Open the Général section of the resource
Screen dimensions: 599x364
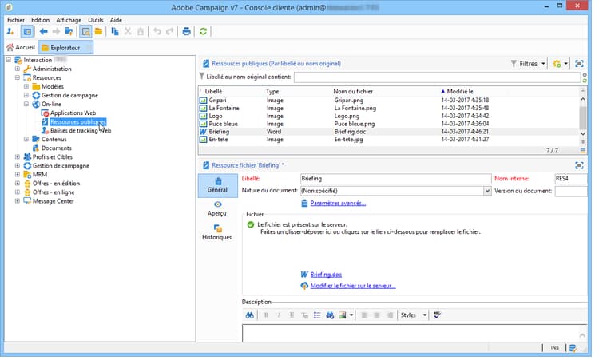click(x=218, y=185)
